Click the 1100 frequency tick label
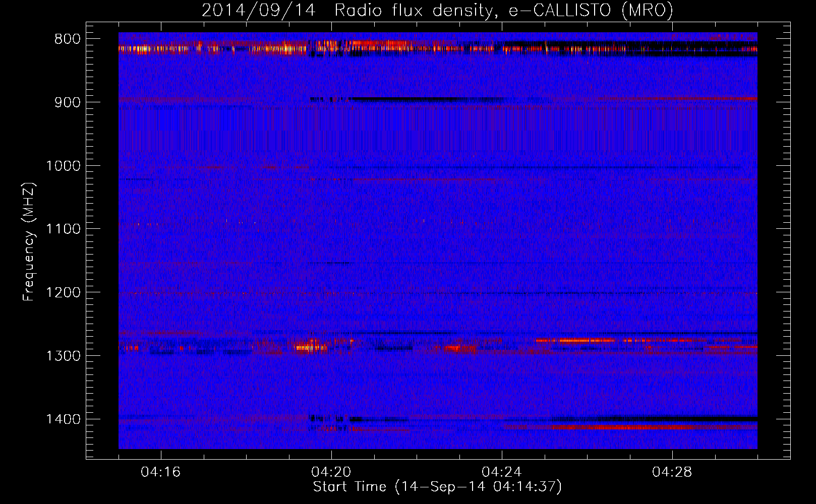The image size is (816, 504). 63,229
